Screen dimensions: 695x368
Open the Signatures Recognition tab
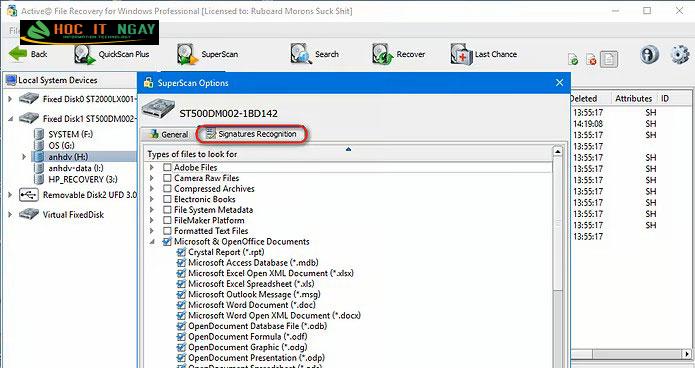click(251, 134)
